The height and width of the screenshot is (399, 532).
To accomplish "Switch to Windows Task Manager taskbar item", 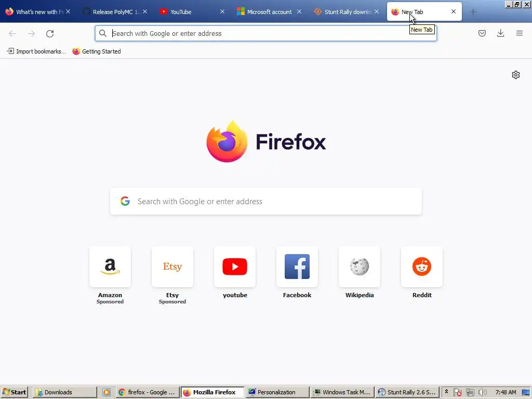I will pyautogui.click(x=342, y=392).
